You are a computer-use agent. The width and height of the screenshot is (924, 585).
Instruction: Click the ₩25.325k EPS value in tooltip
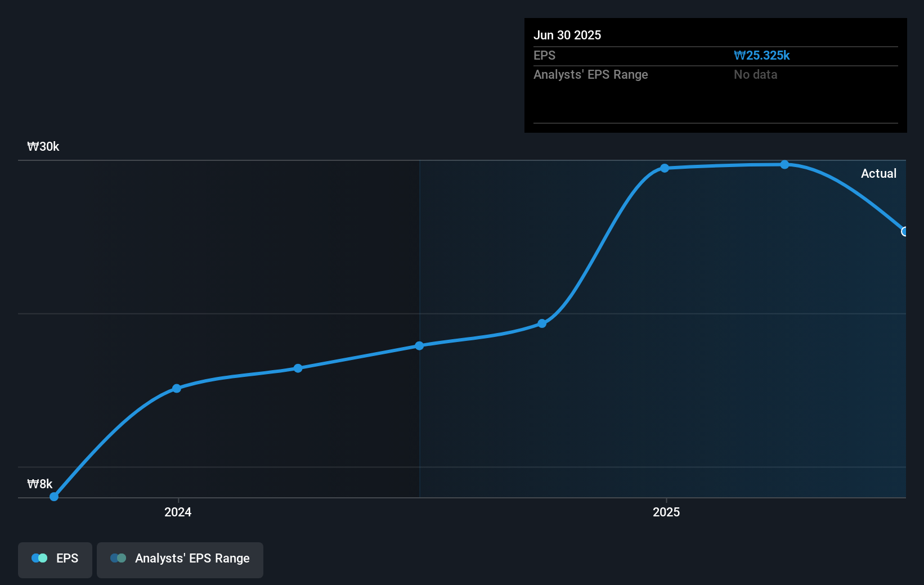(x=762, y=55)
